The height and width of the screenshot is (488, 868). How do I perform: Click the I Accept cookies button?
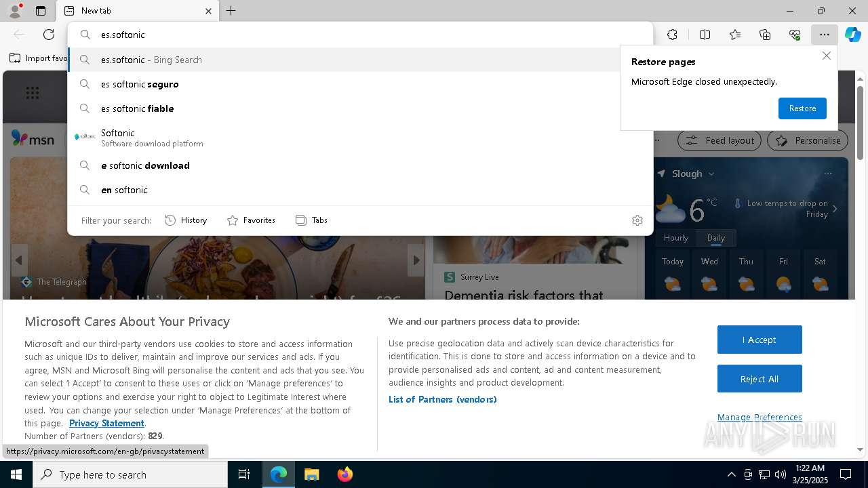[x=759, y=340]
